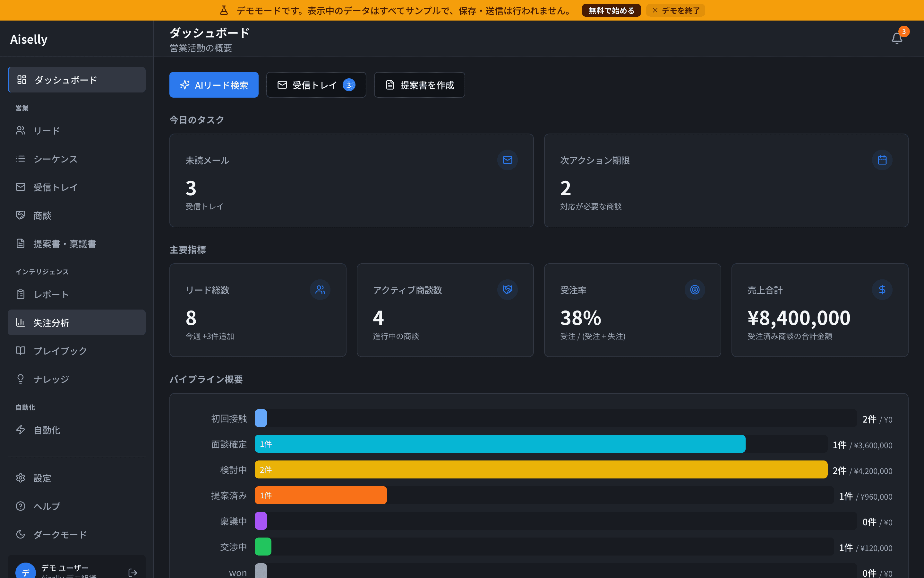Viewport: 924px width, 578px height.
Task: Click the ¥8,400,000 sales total value
Action: (799, 318)
